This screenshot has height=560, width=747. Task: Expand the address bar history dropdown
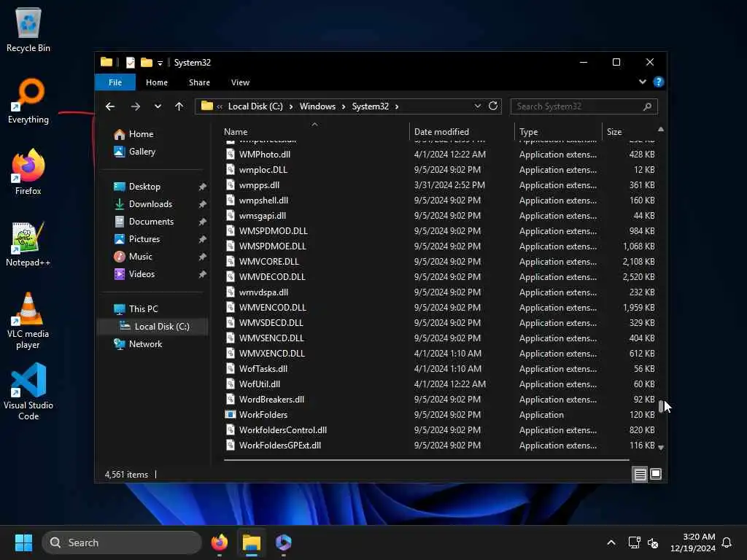pyautogui.click(x=477, y=106)
